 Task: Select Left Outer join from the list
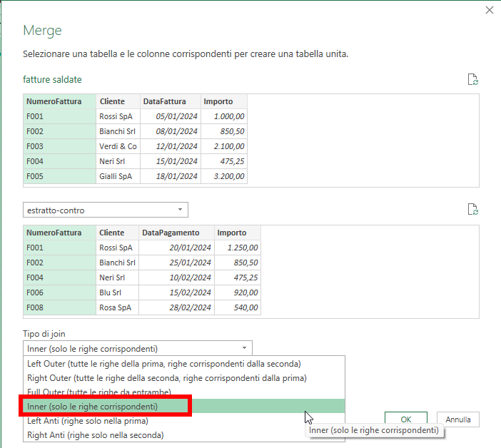[x=163, y=364]
